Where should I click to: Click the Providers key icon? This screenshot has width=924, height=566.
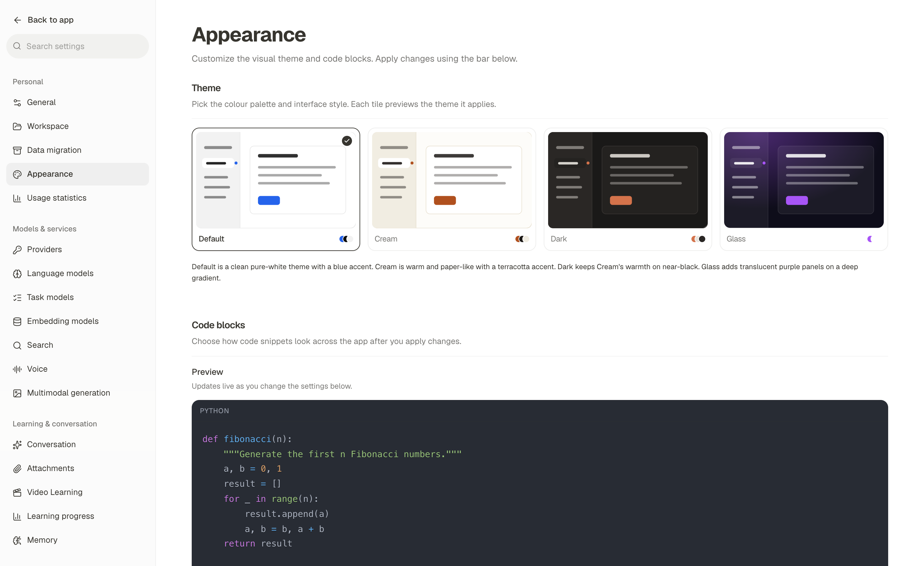point(17,250)
